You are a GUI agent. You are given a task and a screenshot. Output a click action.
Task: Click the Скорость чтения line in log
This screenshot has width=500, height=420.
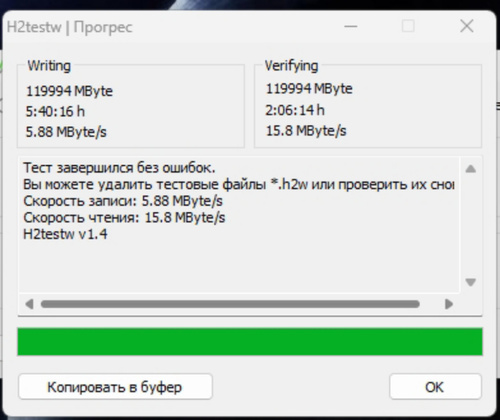click(x=124, y=218)
